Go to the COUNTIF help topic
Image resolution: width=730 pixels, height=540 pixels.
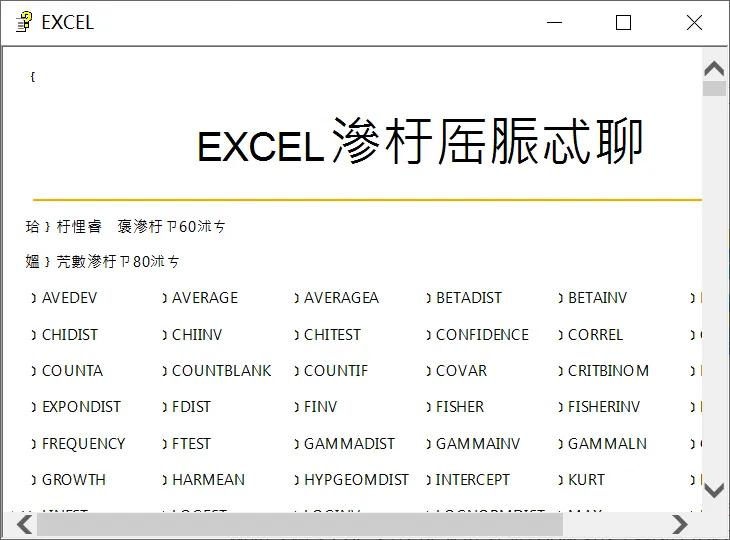tap(336, 371)
